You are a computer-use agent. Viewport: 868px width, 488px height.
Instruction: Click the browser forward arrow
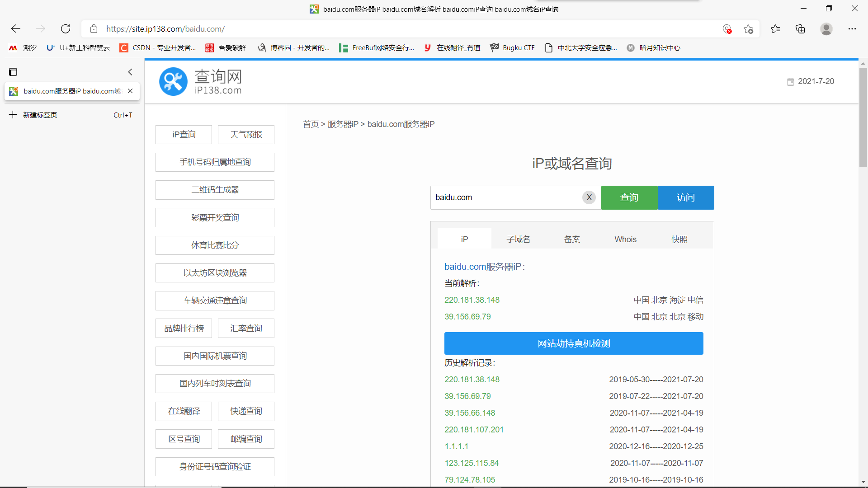[x=41, y=29]
